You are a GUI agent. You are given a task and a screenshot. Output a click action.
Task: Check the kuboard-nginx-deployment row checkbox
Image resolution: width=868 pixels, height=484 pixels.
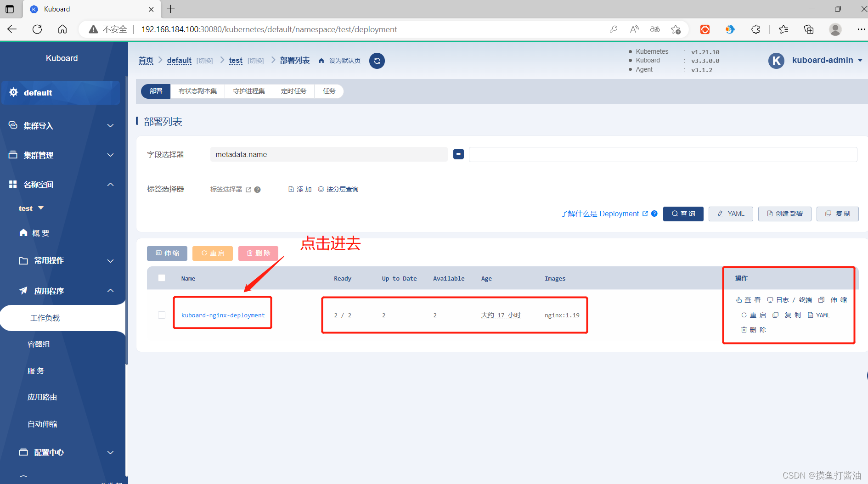(162, 315)
